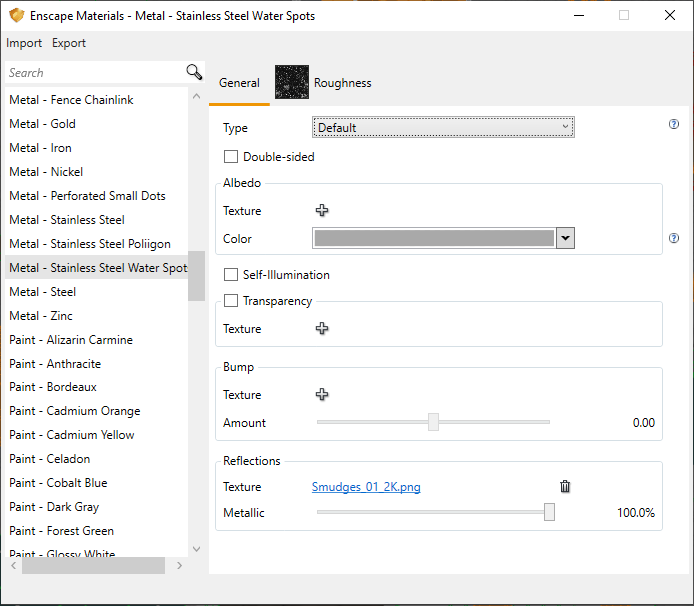The image size is (694, 606).
Task: Select Paint - Dark Gray material
Action: coord(96,506)
